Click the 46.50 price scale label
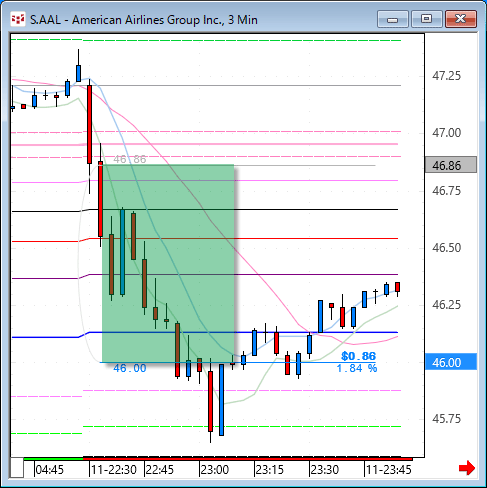 point(446,248)
